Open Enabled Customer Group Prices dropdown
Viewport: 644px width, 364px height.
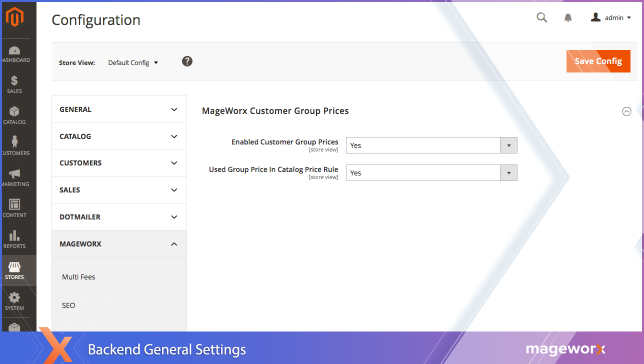point(431,145)
